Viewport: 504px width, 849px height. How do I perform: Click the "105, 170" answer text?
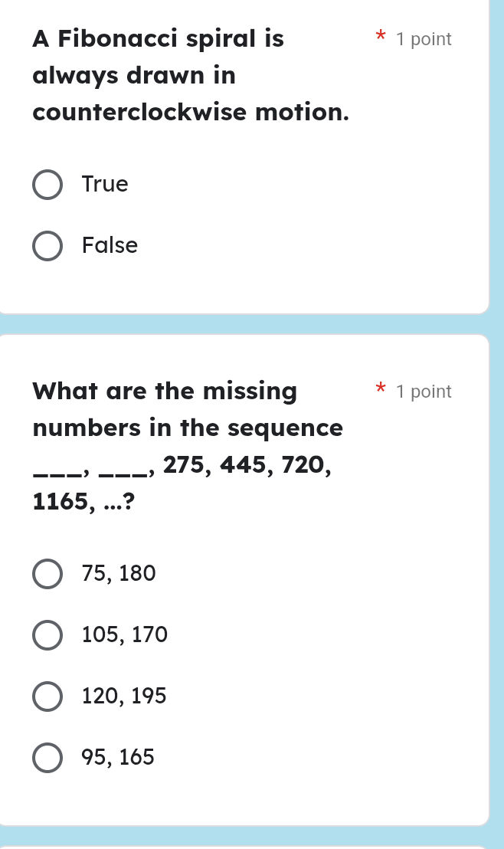[124, 635]
